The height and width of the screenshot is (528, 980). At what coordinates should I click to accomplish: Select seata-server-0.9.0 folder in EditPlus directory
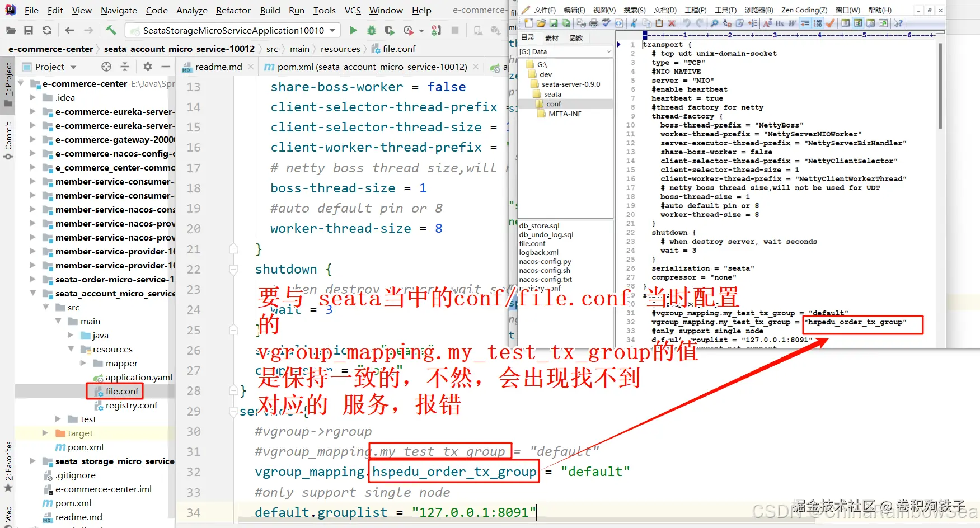[571, 84]
